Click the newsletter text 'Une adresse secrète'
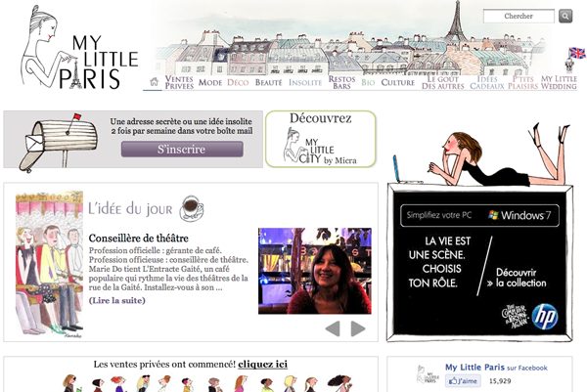Image resolution: width=587 pixels, height=392 pixels. [x=181, y=126]
